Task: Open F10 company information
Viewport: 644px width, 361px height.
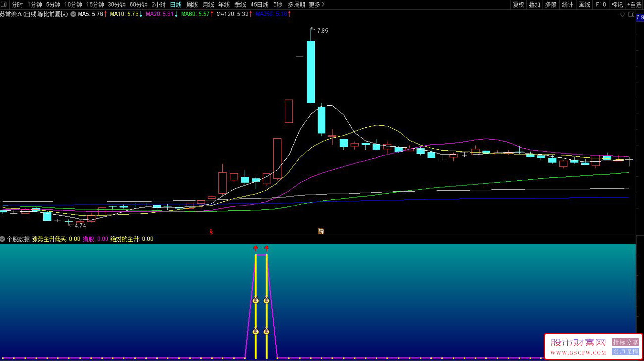Action: [601, 4]
